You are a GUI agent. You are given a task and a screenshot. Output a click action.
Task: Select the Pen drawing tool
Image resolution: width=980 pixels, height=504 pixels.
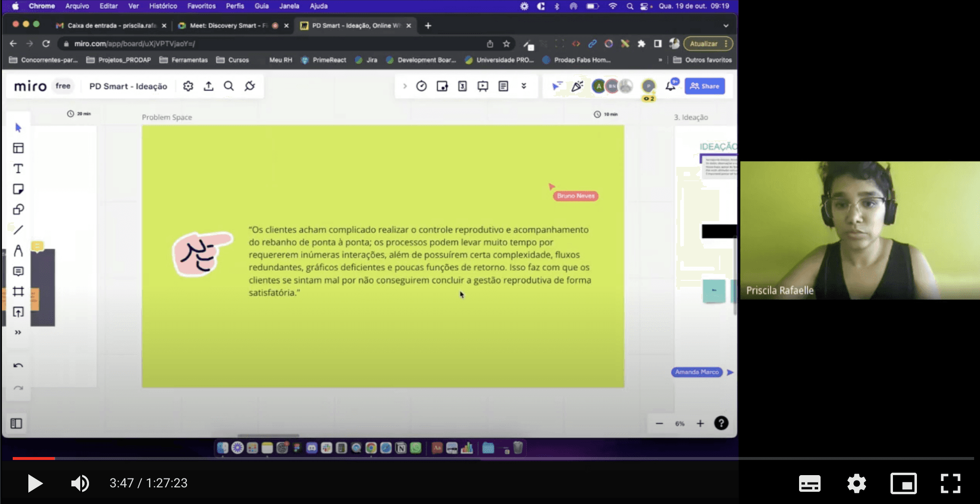pos(18,251)
